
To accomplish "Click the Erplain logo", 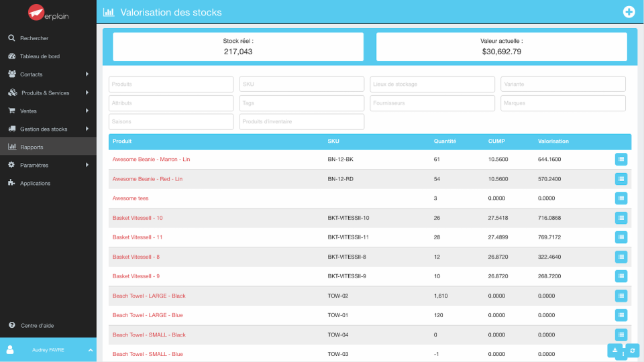I will pos(48,13).
